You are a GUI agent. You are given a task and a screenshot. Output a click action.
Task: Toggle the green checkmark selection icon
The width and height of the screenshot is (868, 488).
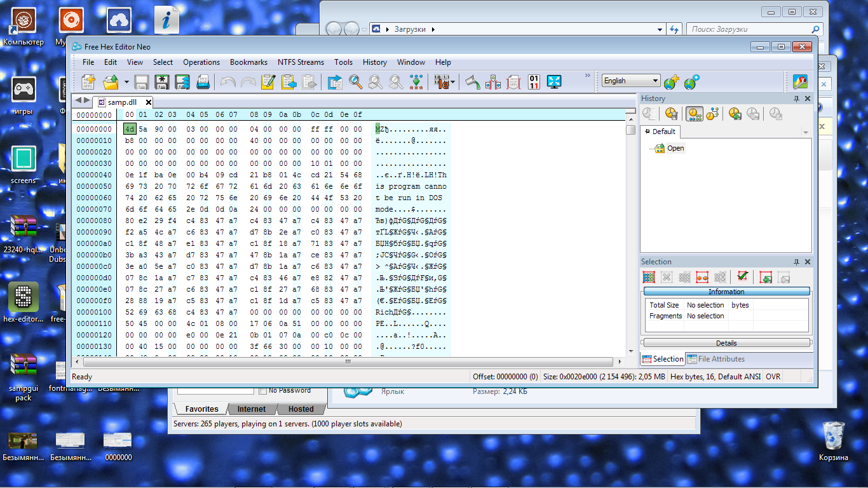(742, 277)
